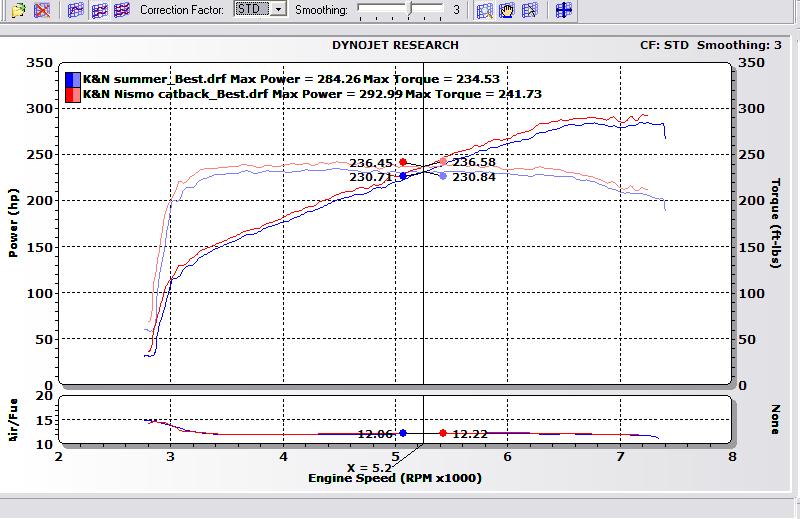This screenshot has height=519, width=800.
Task: Click the Power (hp) axis label
Action: [13, 223]
